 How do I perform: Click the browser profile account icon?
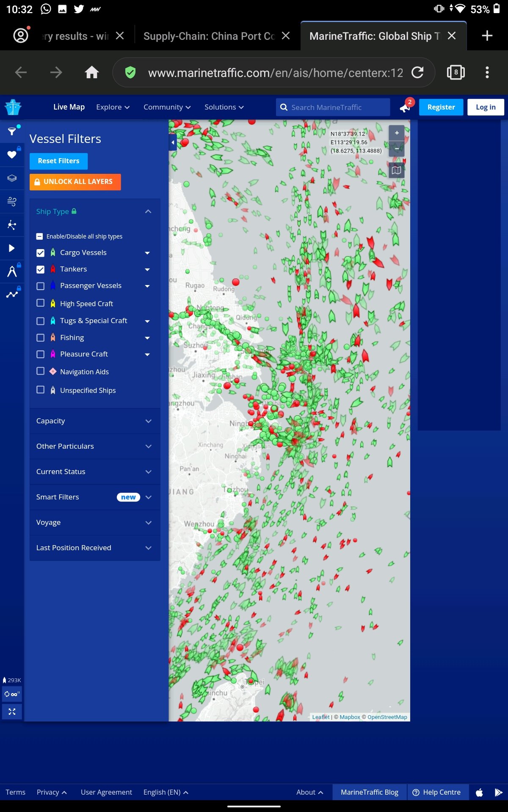[21, 36]
